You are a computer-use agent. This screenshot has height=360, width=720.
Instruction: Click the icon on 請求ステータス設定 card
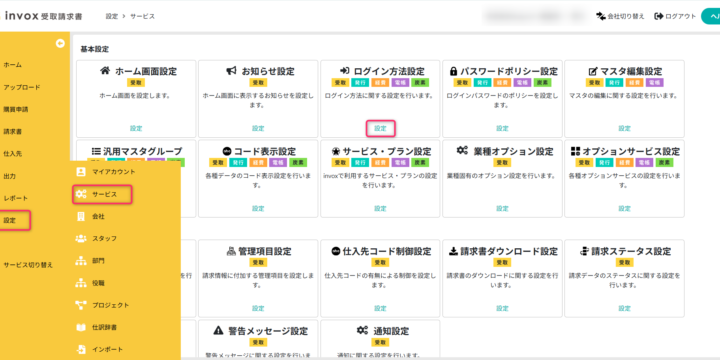[584, 251]
